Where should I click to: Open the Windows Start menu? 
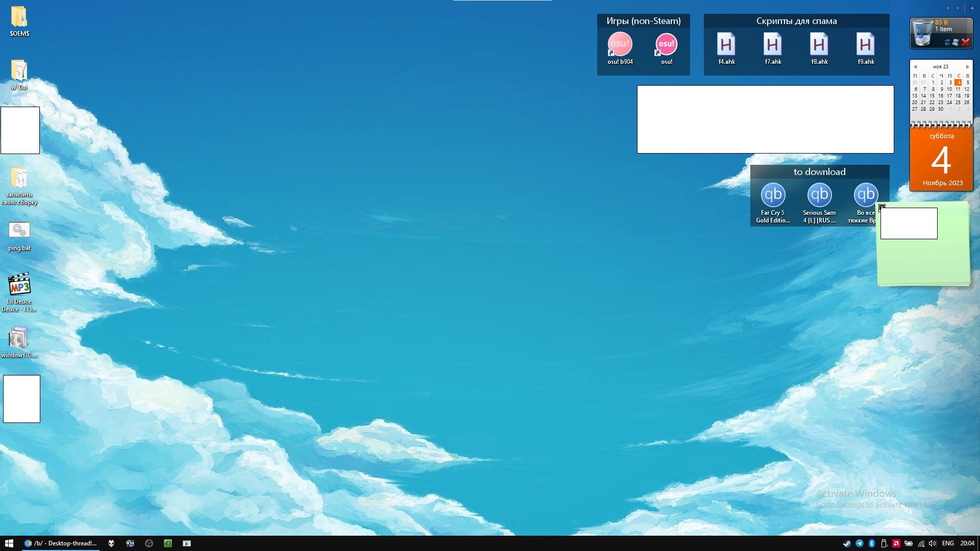pyautogui.click(x=9, y=543)
